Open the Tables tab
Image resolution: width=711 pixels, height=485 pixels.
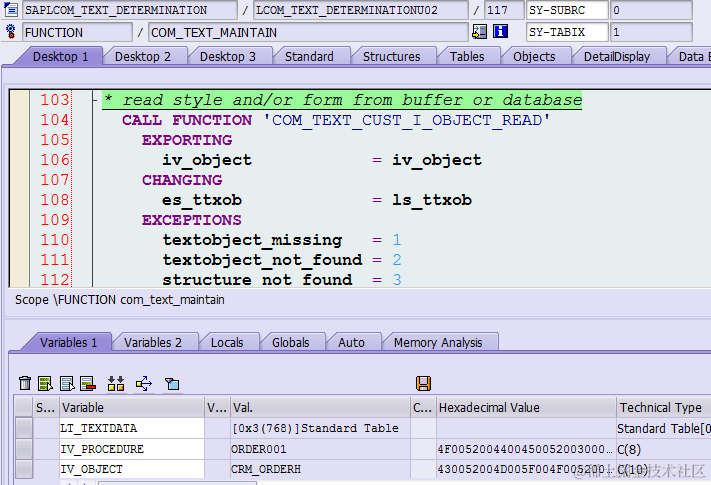coord(467,57)
